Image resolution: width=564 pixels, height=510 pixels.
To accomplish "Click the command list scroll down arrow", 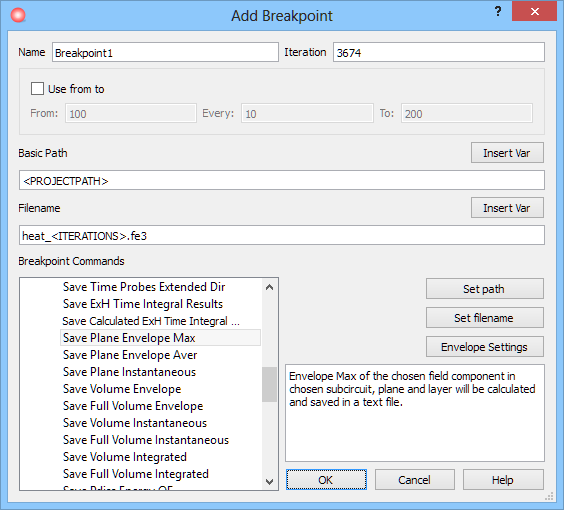I will [269, 481].
